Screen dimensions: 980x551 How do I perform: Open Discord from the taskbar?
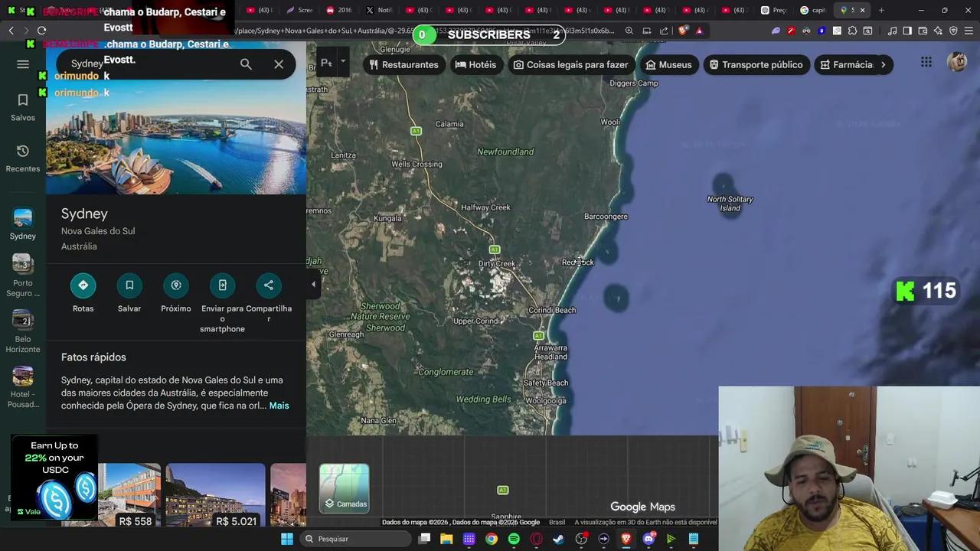coord(648,539)
